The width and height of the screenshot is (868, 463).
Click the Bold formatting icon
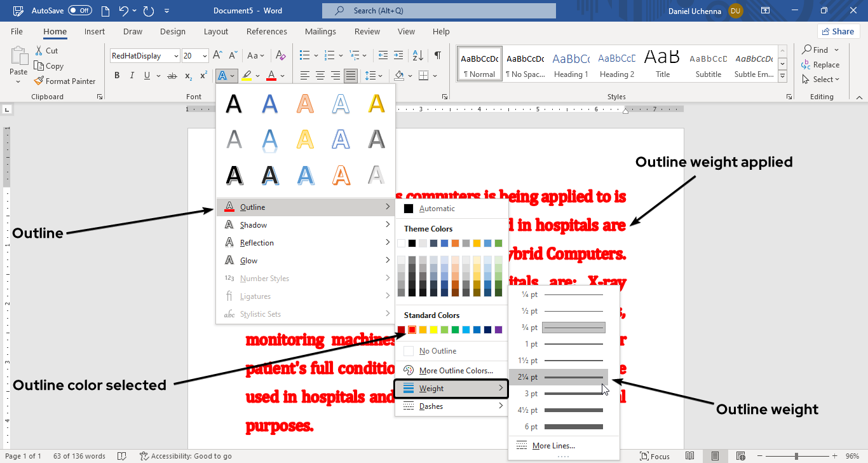117,76
